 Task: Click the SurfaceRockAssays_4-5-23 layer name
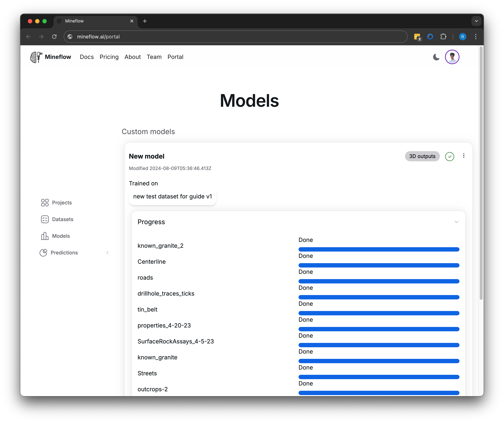point(175,341)
